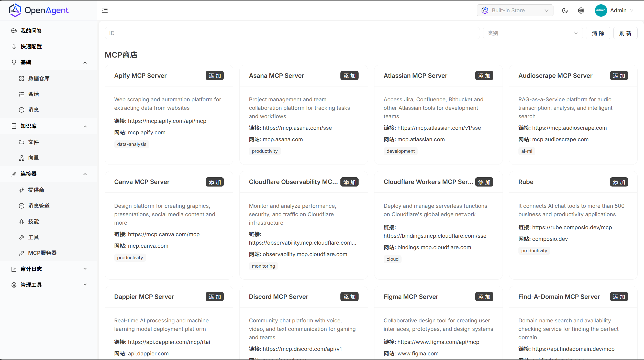Click the ai-ml tag on Audioscrape card

pos(527,151)
